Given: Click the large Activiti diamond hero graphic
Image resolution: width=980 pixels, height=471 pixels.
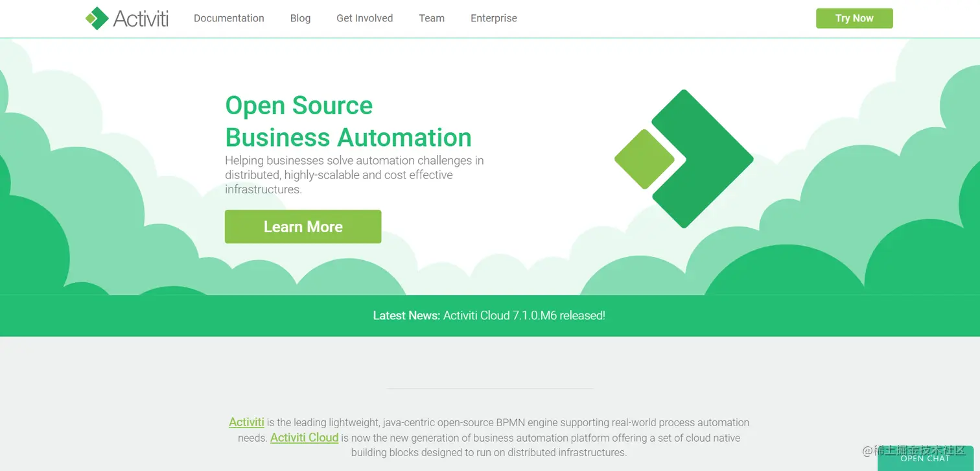Looking at the screenshot, I should [684, 159].
